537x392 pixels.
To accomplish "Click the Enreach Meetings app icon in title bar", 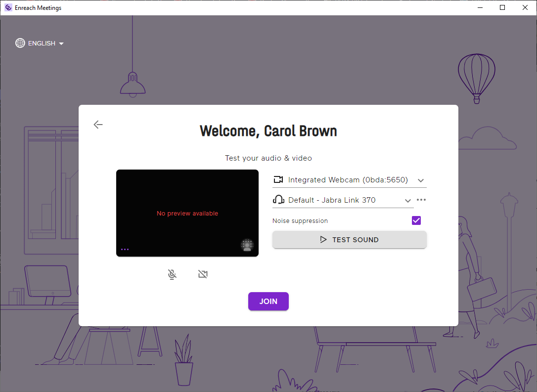I will [x=8, y=7].
